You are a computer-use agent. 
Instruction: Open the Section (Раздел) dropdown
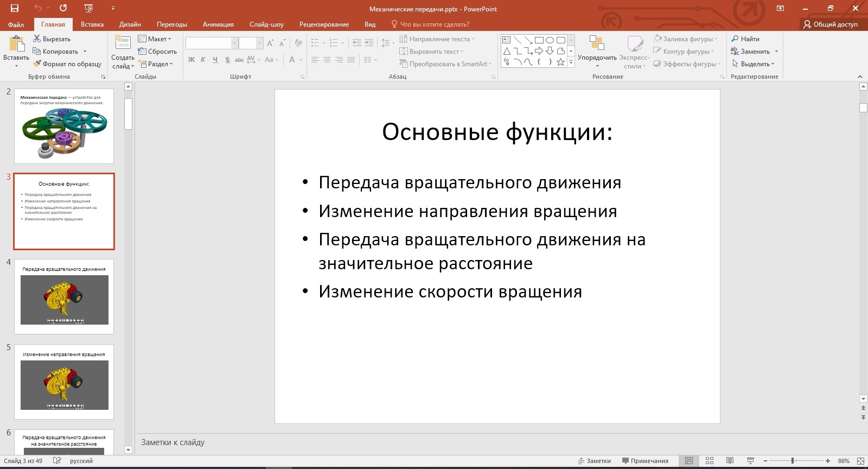(156, 64)
